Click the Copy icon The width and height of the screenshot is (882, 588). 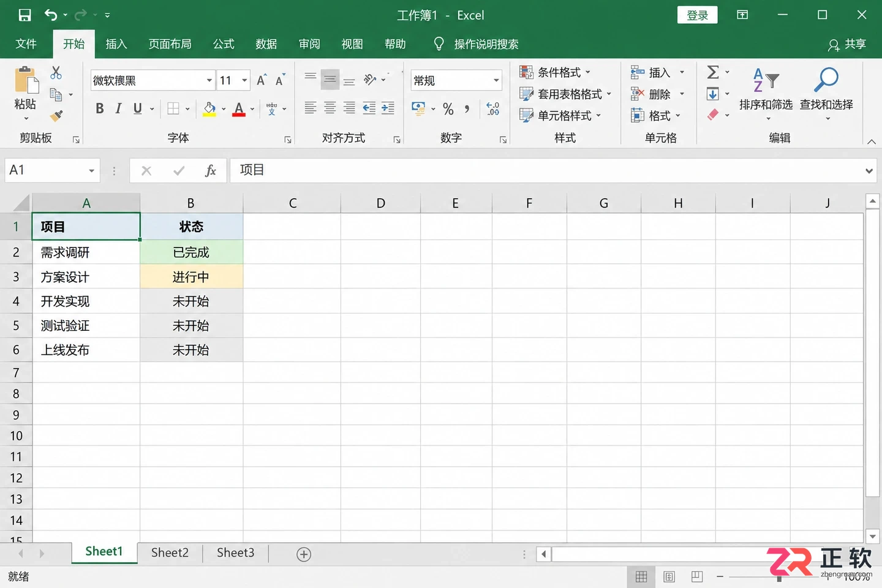point(56,94)
